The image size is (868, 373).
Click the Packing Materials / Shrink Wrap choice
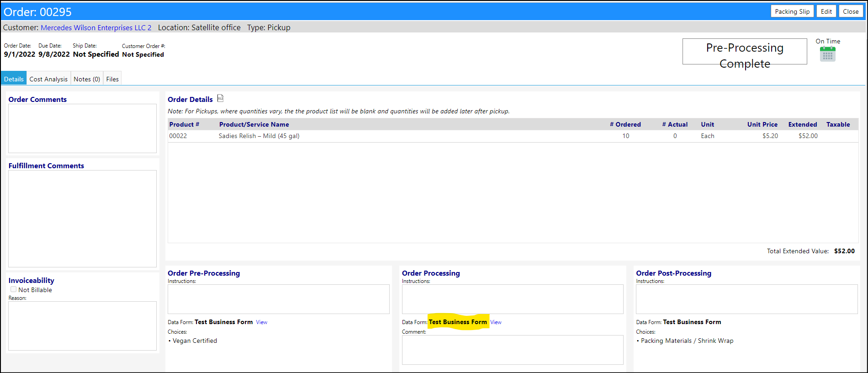pyautogui.click(x=687, y=341)
